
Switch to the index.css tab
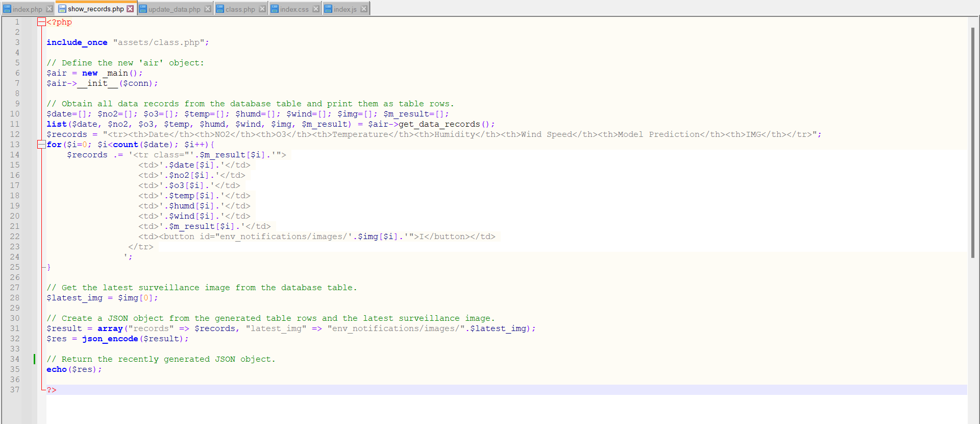click(294, 9)
